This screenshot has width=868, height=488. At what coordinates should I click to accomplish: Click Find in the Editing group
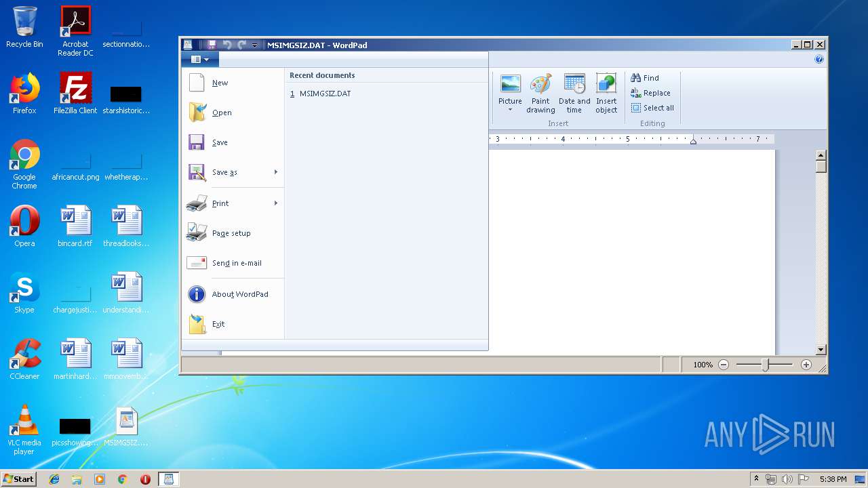[x=645, y=78]
